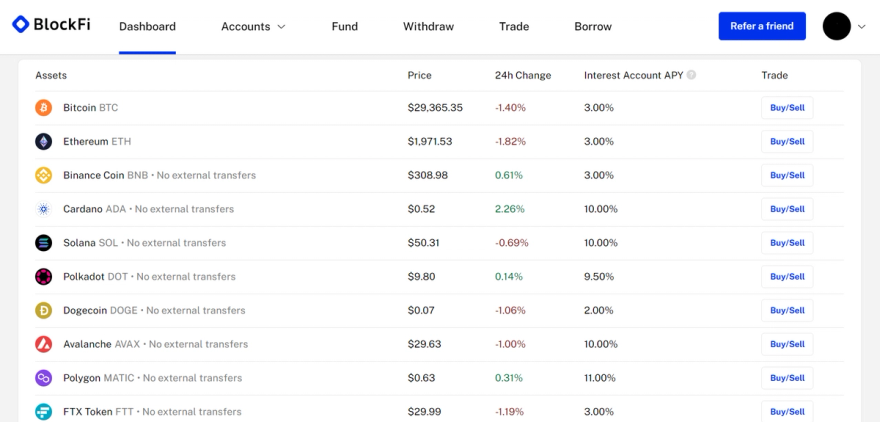880x422 pixels.
Task: Select the FTX Token FTT asset name
Action: [98, 411]
